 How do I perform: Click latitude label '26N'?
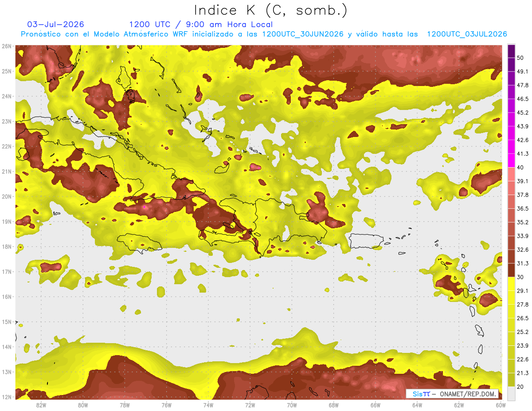point(7,46)
